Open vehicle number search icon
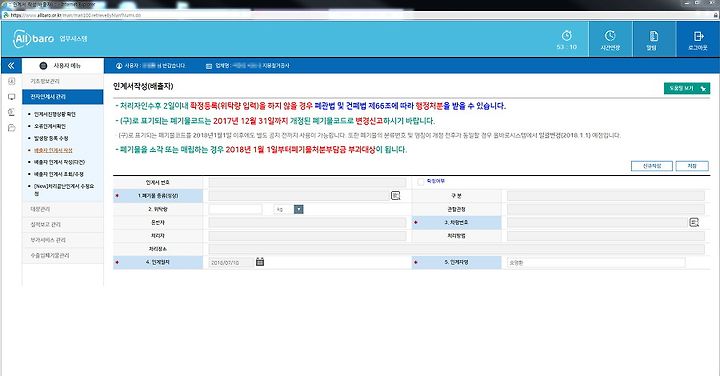Screen dimensions: 720x376 tap(694, 223)
